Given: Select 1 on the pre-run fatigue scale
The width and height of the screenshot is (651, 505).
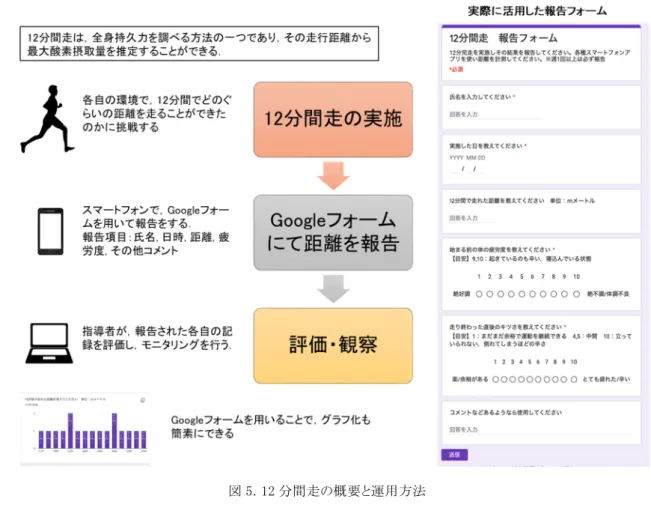Looking at the screenshot, I should point(479,294).
